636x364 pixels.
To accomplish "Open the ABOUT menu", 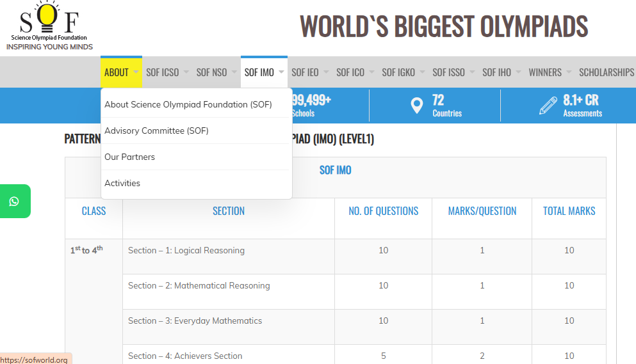I will click(x=117, y=72).
